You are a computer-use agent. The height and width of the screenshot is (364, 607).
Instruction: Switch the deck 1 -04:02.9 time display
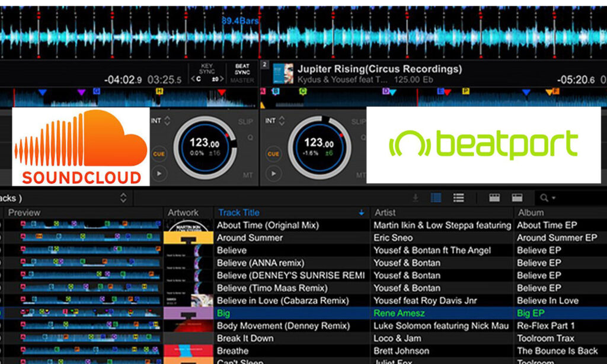pos(123,80)
